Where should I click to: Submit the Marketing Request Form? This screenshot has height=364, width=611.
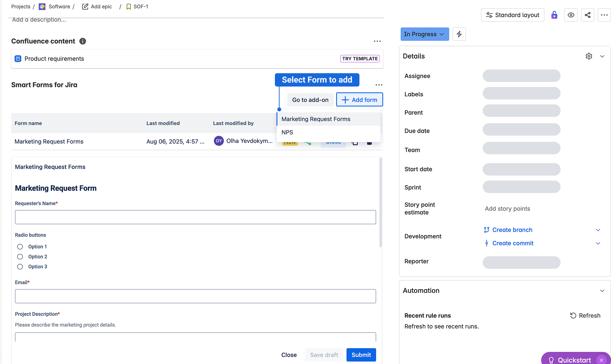[361, 355]
